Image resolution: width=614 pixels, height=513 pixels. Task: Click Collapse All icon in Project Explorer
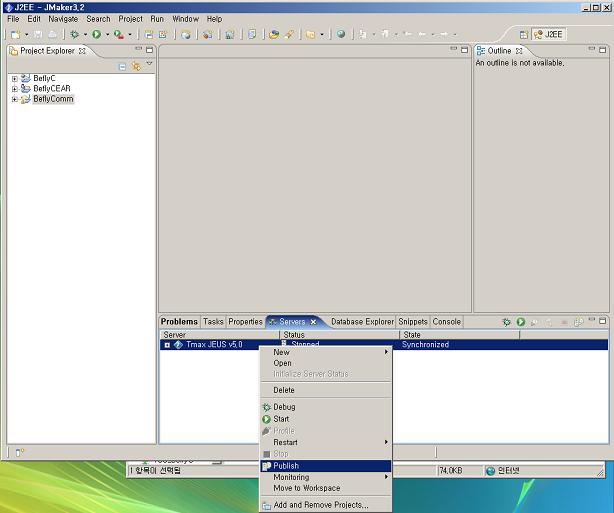tap(122, 66)
